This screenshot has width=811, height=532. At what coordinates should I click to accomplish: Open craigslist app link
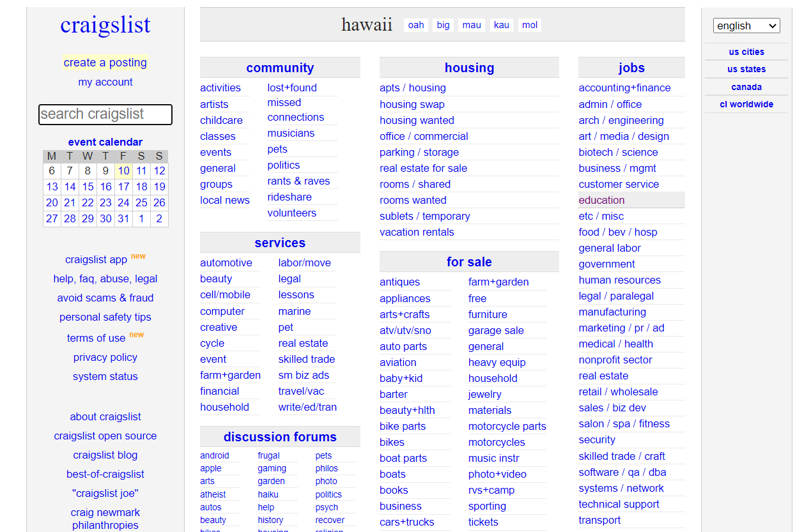pyautogui.click(x=96, y=259)
